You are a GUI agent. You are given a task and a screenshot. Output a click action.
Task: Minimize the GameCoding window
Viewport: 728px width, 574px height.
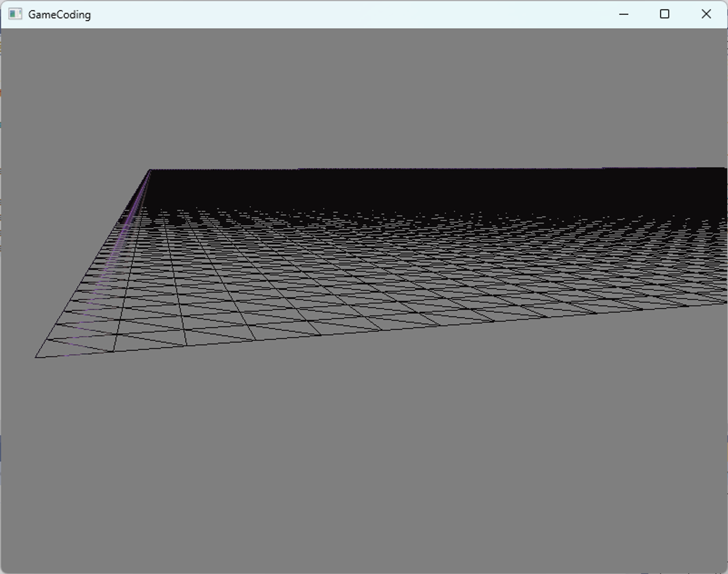624,14
